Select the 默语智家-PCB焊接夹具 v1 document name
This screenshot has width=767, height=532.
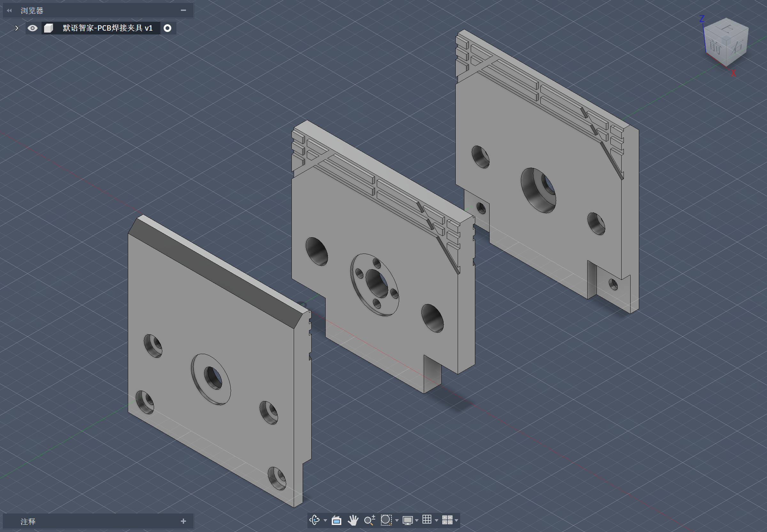point(107,28)
